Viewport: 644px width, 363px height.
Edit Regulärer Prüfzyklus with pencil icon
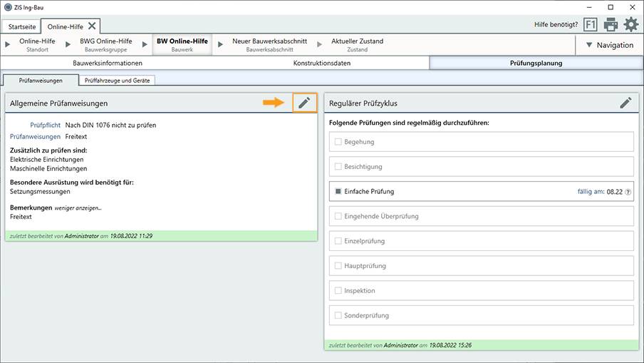625,103
